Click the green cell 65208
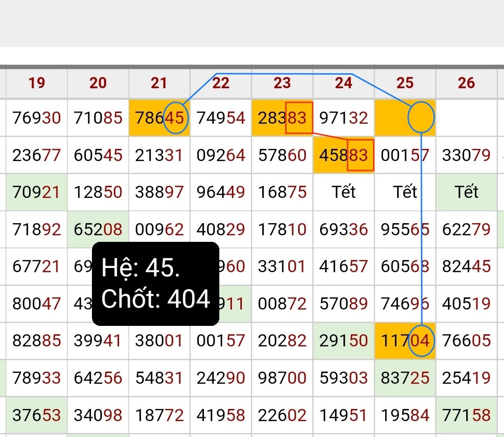This screenshot has height=437, width=504. point(98,229)
